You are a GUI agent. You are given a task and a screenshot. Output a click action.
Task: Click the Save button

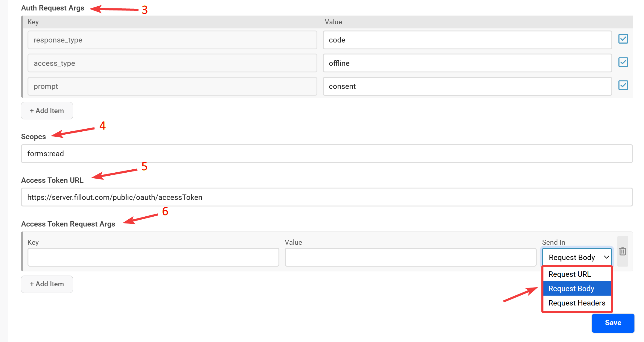click(613, 323)
